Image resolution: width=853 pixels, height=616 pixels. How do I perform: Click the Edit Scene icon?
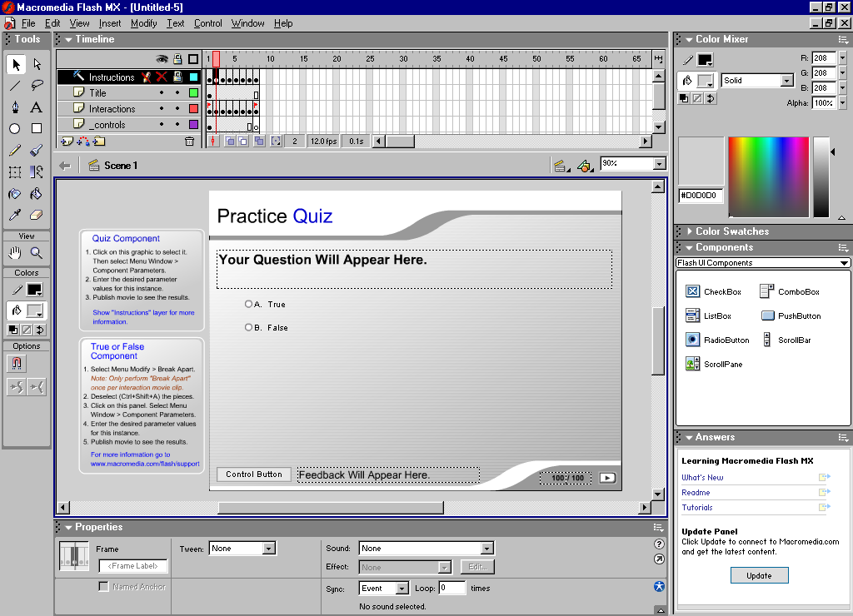(x=561, y=166)
